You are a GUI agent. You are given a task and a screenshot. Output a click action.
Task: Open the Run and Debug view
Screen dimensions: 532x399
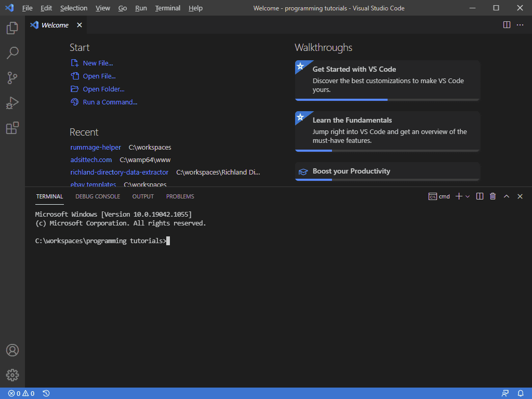[x=12, y=103]
